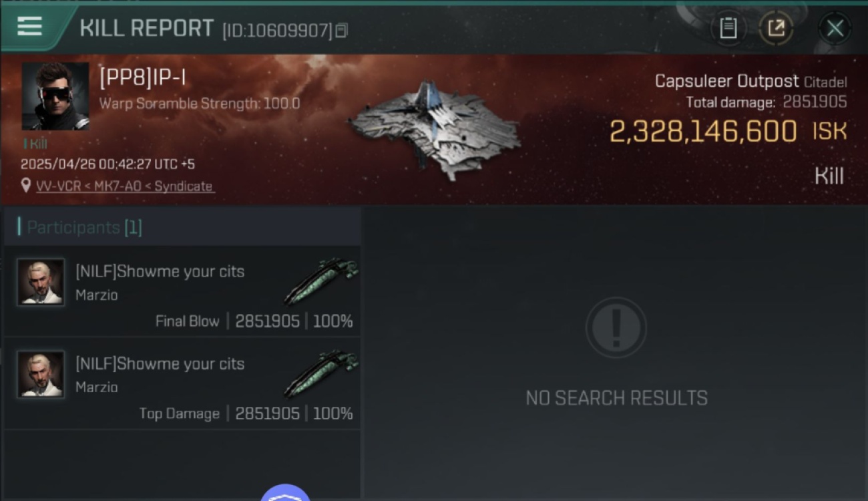This screenshot has width=868, height=501.
Task: Select the Top Damage participant row
Action: (x=182, y=383)
